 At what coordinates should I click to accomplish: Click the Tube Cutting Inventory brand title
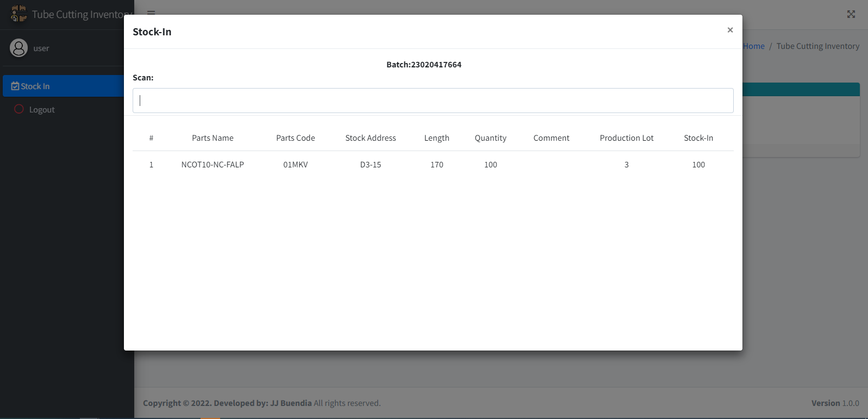click(x=80, y=15)
